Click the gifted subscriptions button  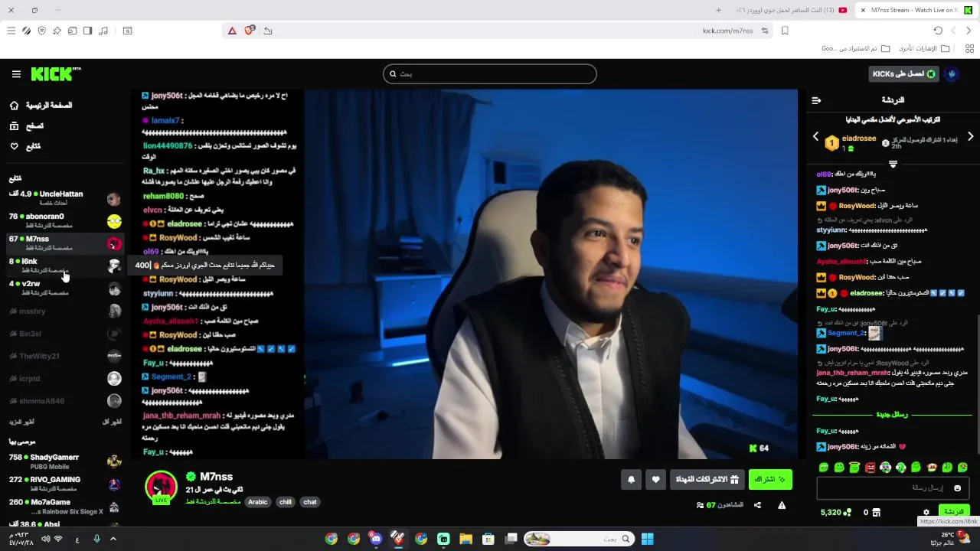[x=707, y=479]
